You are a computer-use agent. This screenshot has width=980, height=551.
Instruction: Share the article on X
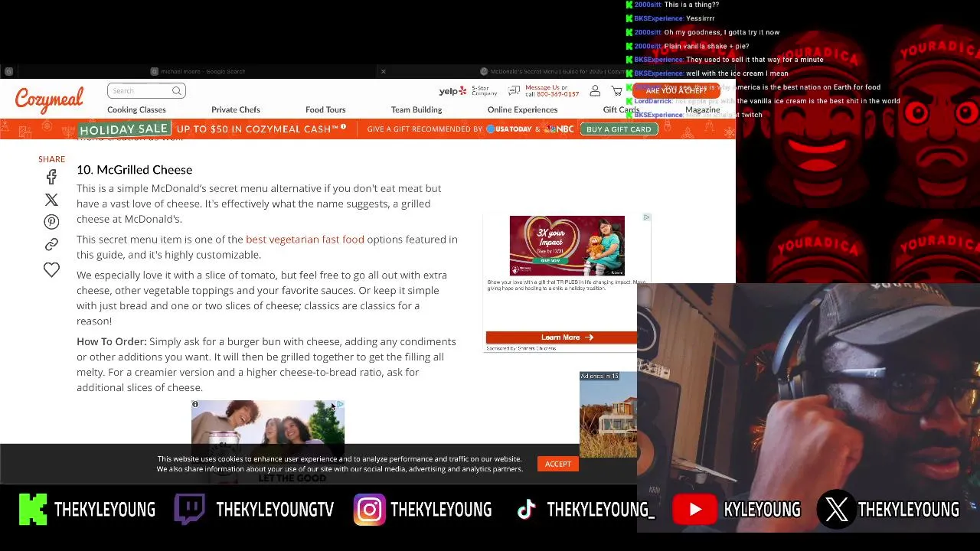[x=51, y=200]
